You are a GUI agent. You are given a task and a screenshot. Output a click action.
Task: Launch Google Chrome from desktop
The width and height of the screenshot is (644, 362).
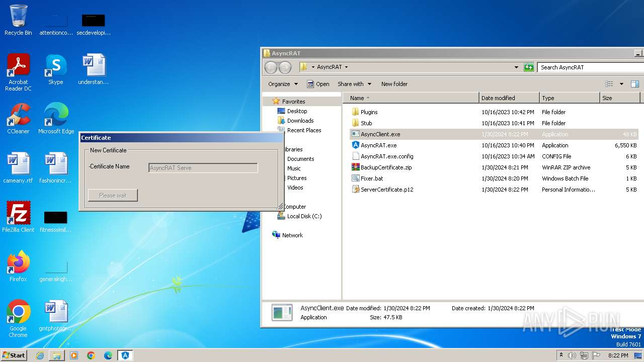click(x=18, y=318)
